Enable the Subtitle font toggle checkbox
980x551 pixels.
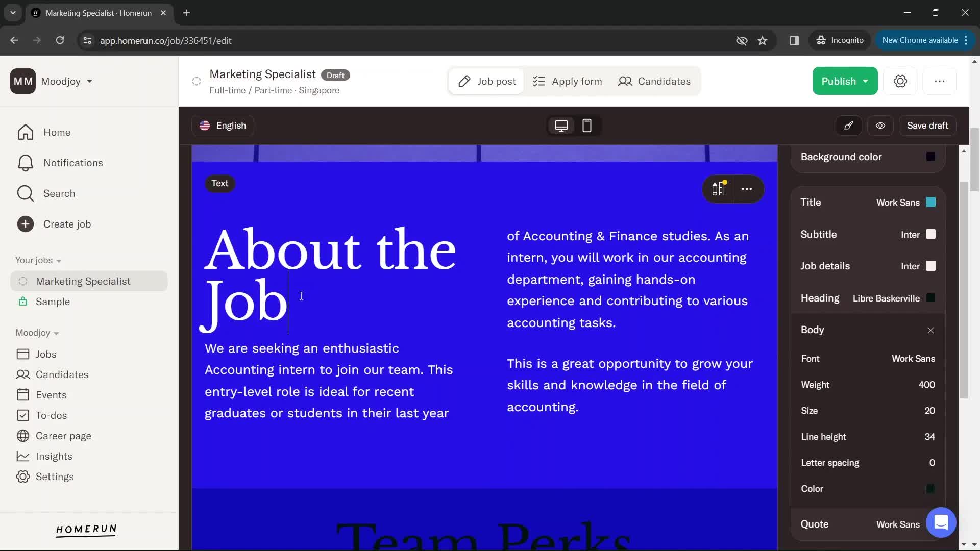click(x=932, y=235)
